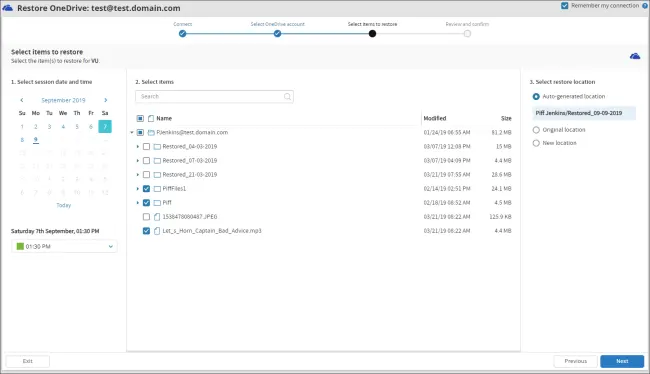Screen dimensions: 650x374
Task: Click the Let_s_Horn_Captain_Bad_Advice.mp3 file name
Action: [212, 231]
